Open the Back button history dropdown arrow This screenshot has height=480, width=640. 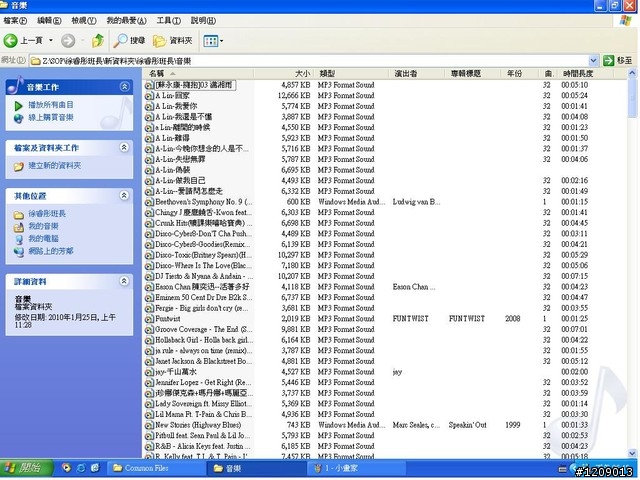pos(51,40)
